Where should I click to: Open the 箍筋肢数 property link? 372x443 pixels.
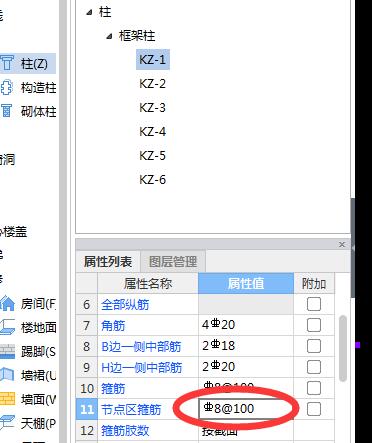click(x=125, y=431)
